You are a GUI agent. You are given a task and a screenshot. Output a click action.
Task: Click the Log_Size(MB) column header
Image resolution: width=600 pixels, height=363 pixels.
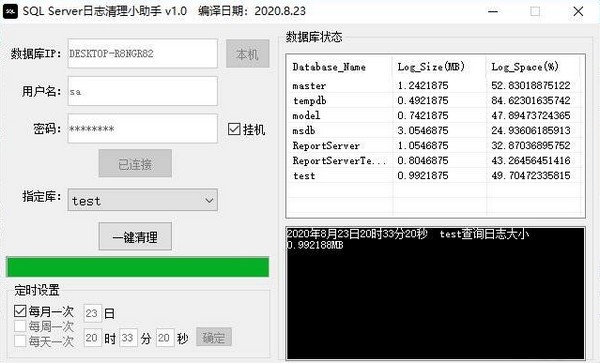pos(439,67)
